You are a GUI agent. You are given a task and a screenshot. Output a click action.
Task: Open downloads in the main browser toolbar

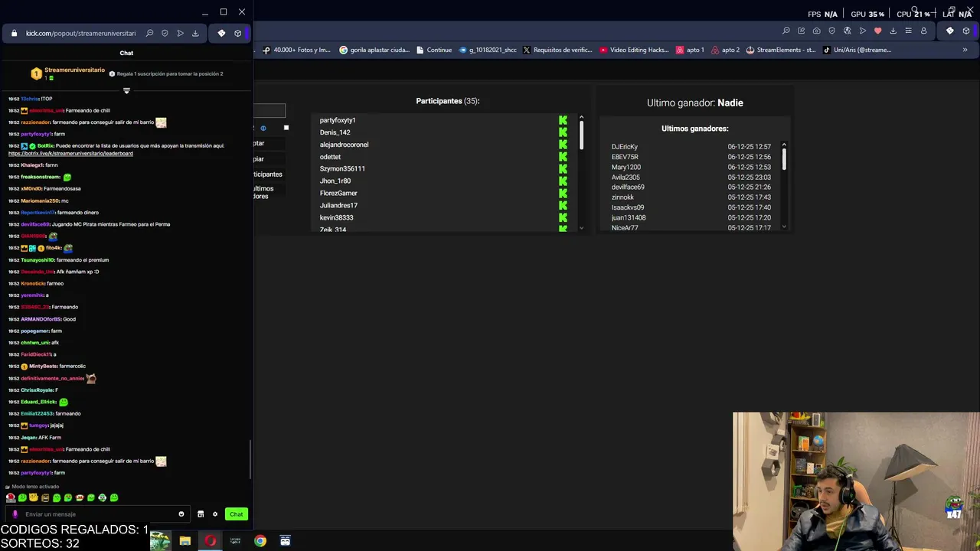click(x=893, y=31)
